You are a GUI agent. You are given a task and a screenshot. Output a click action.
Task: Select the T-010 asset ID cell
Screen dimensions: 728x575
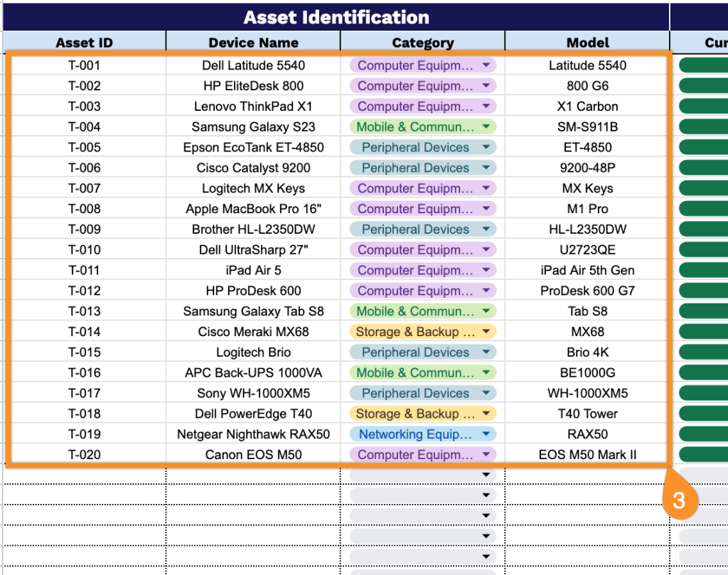tap(84, 250)
